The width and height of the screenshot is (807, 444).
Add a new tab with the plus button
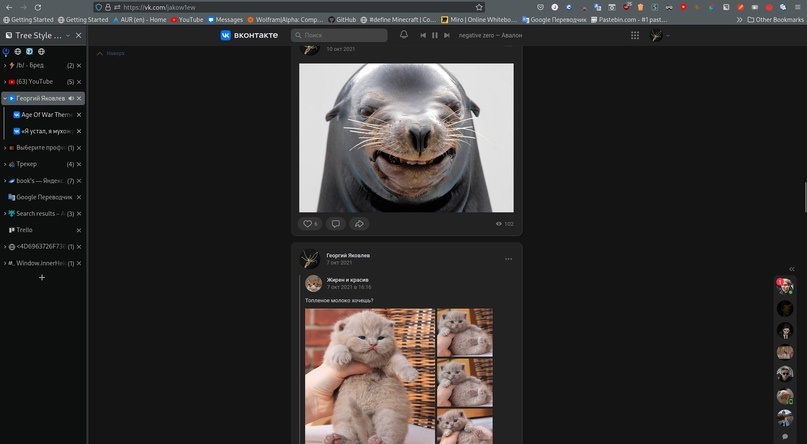[x=42, y=278]
